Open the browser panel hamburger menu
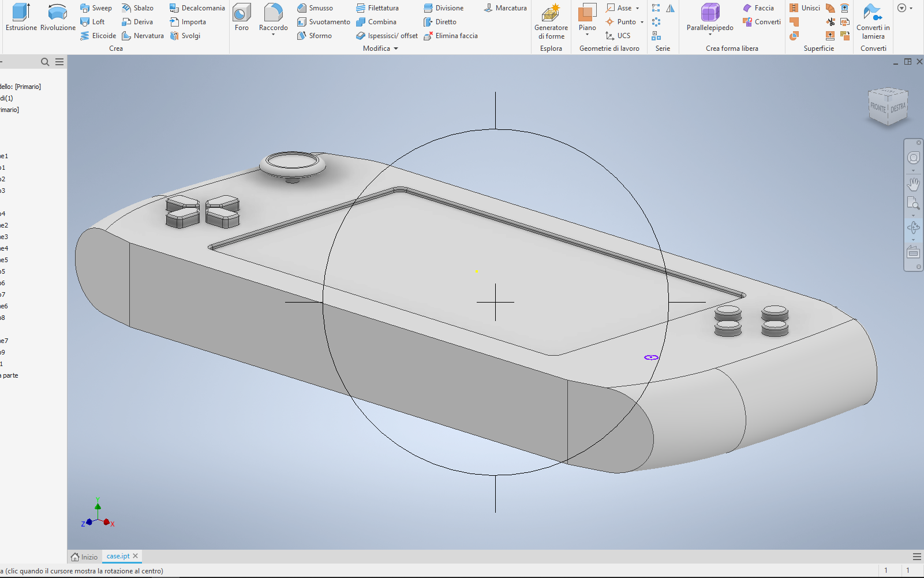924x578 pixels. click(59, 62)
